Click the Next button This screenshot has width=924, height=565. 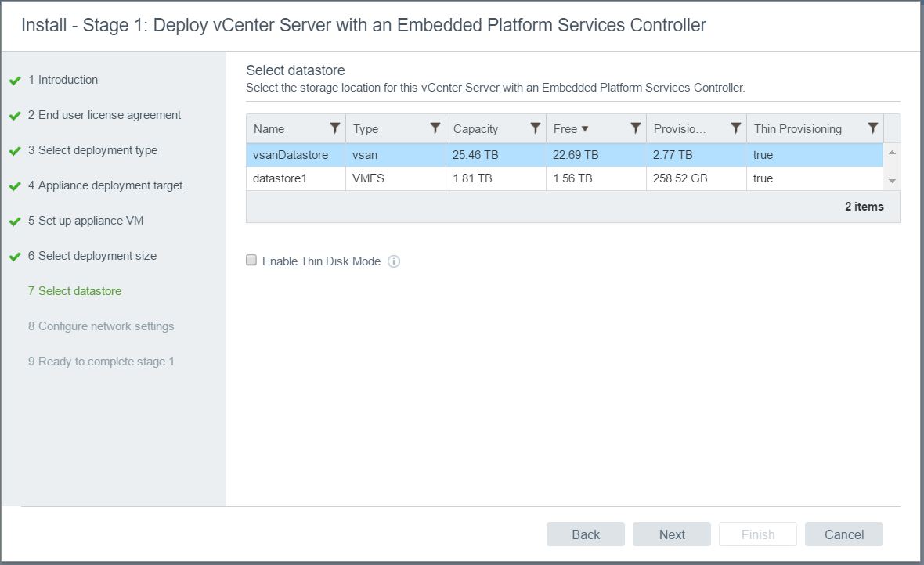(672, 534)
